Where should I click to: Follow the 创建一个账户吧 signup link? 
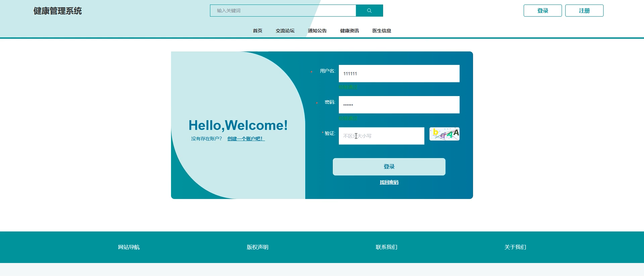(x=246, y=139)
